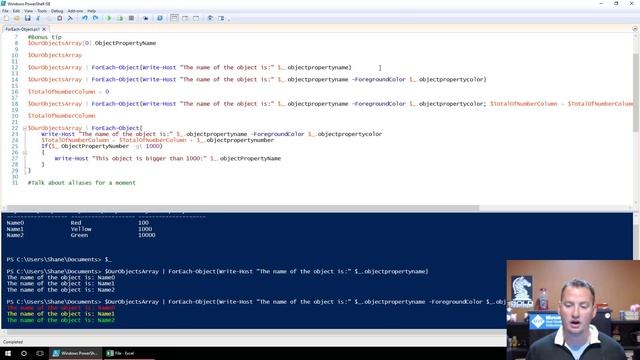Stop script execution with the square icon
The image size is (640, 360).
point(131,18)
